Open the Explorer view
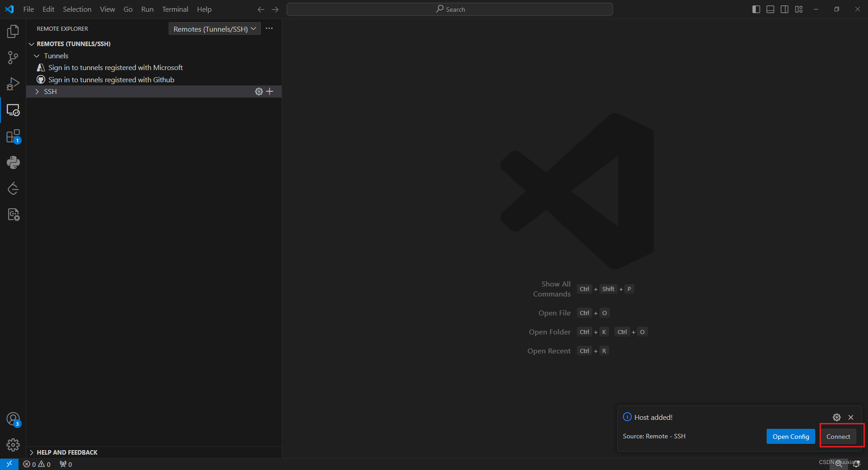This screenshot has width=868, height=470. tap(13, 31)
